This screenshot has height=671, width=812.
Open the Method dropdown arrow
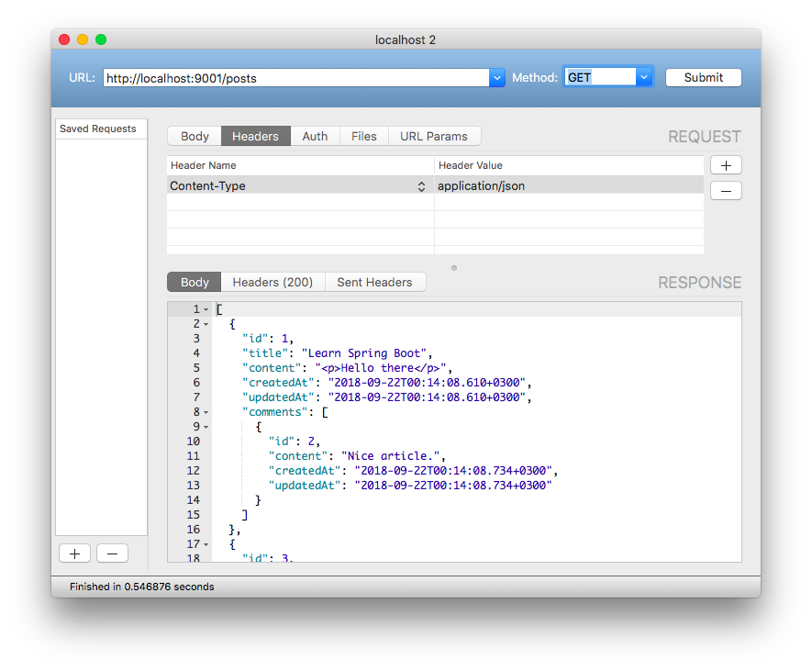pyautogui.click(x=644, y=77)
